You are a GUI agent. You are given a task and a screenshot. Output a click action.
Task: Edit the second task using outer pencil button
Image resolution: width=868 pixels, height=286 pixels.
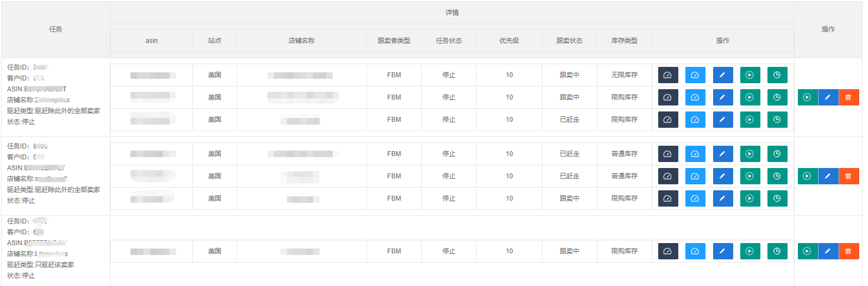pos(828,176)
